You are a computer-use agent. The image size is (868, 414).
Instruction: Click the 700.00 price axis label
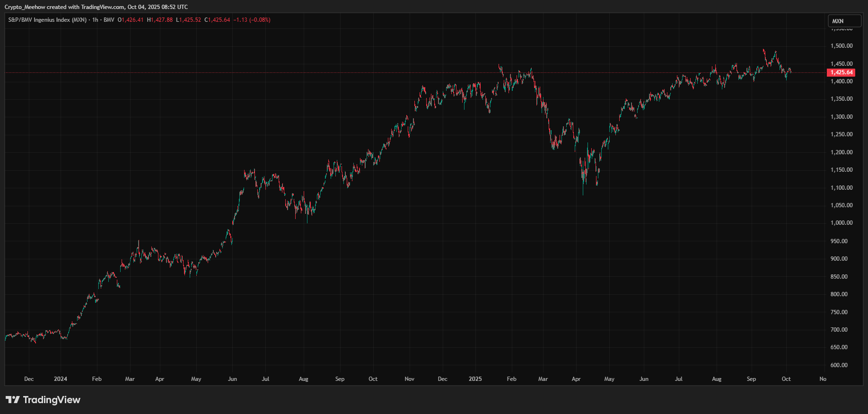pos(839,330)
